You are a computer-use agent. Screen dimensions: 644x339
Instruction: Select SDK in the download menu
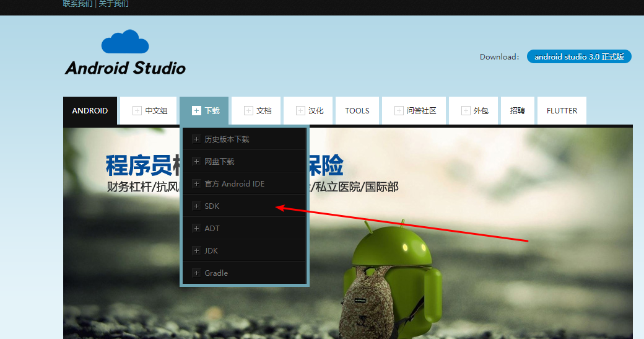click(245, 206)
